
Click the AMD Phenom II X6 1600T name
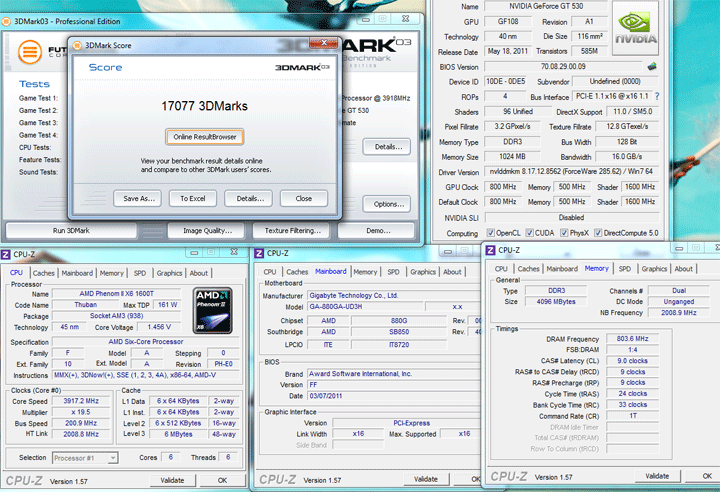click(x=117, y=294)
